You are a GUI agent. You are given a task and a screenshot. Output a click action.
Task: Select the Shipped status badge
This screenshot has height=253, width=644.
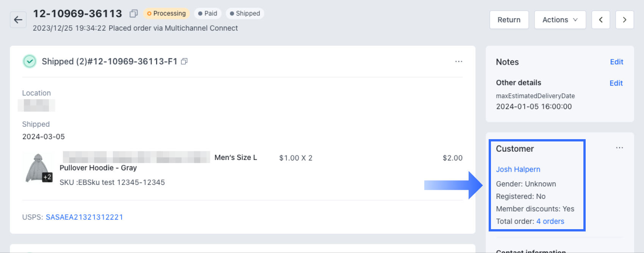click(x=245, y=13)
